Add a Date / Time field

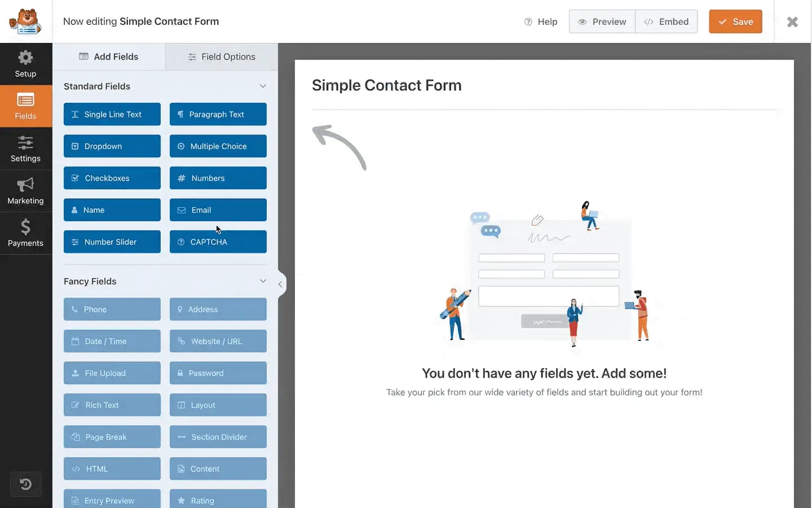tap(112, 341)
